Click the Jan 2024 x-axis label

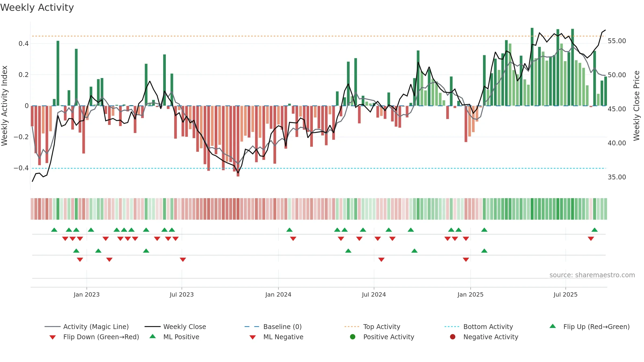[278, 294]
